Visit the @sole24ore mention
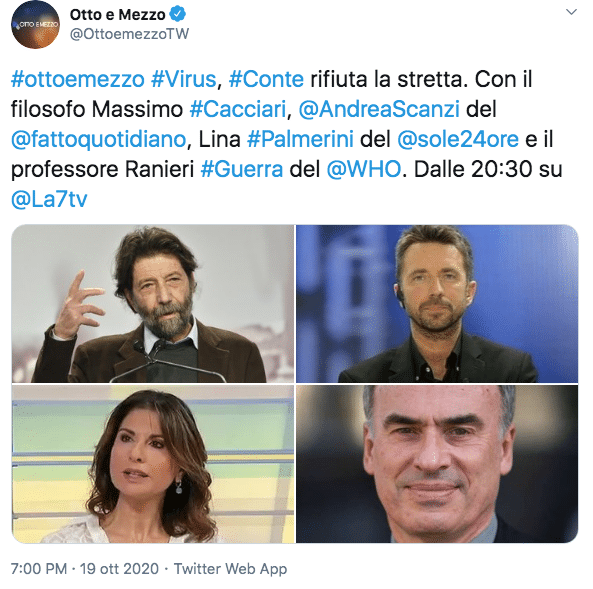593x589 pixels. point(458,140)
